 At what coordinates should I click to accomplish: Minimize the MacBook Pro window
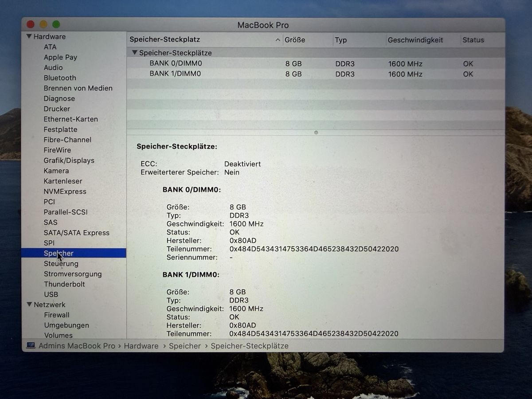pos(43,24)
